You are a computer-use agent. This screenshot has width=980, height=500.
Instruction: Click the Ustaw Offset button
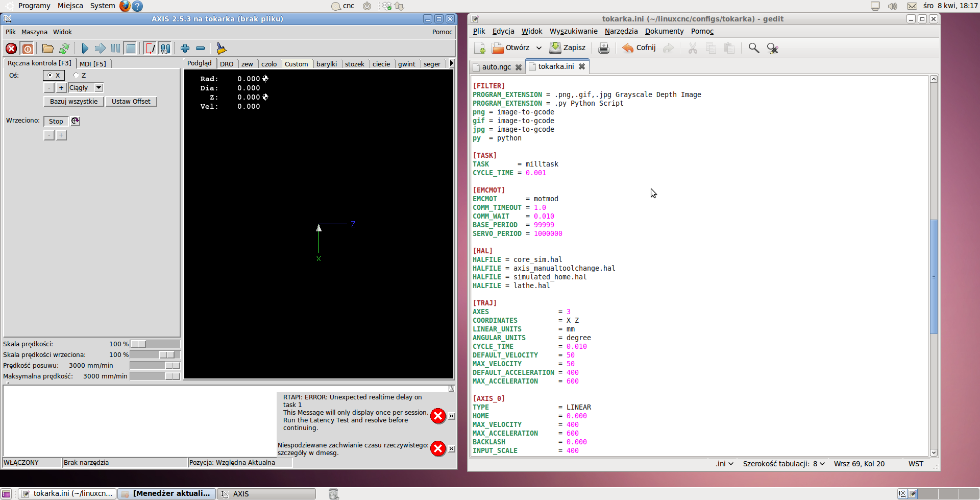(131, 101)
